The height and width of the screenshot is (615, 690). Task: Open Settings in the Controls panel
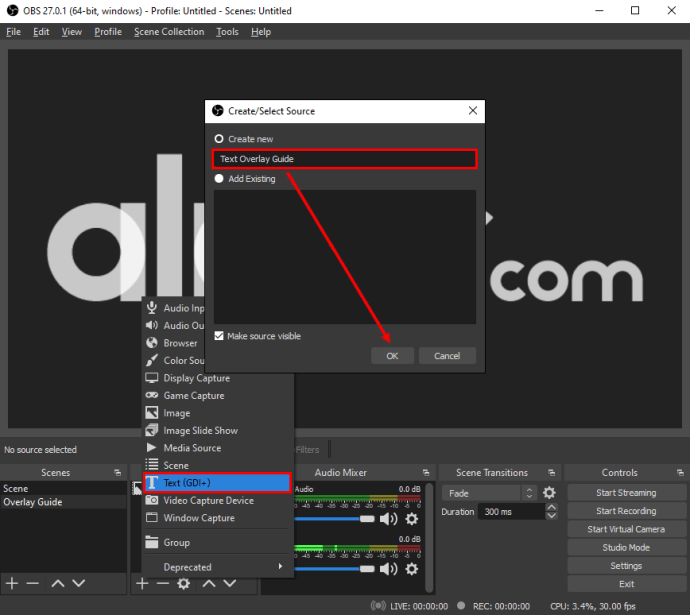(626, 566)
